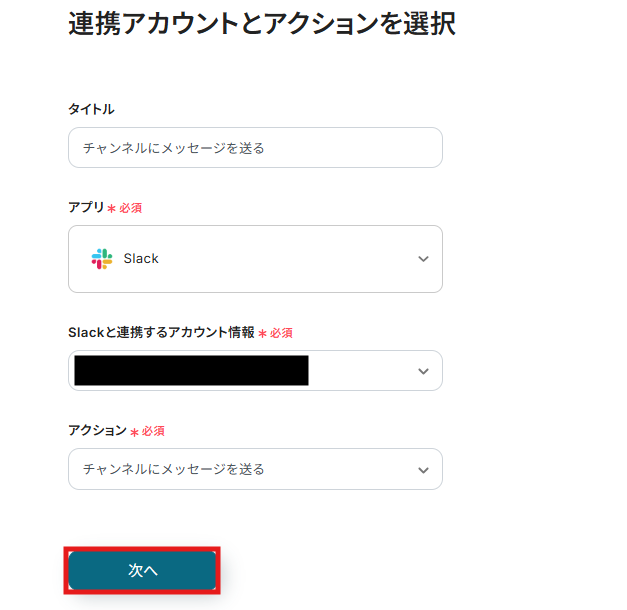Open the Slack account dropdown arrow

423,371
